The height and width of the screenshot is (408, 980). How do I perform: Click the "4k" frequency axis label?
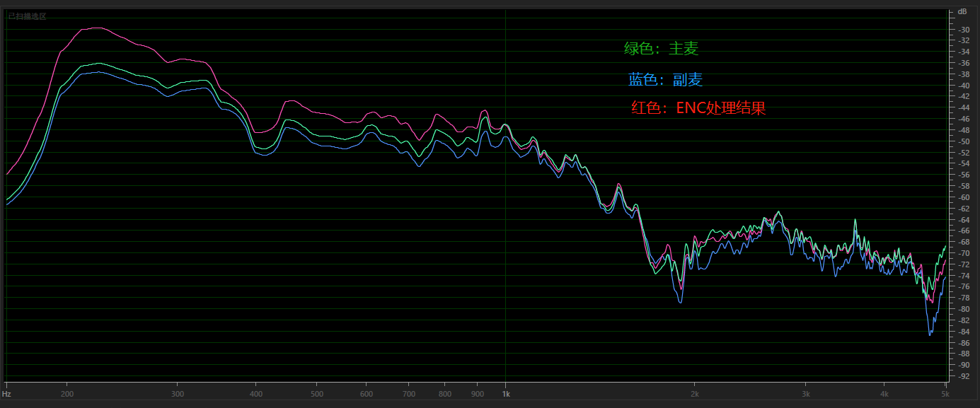(884, 394)
